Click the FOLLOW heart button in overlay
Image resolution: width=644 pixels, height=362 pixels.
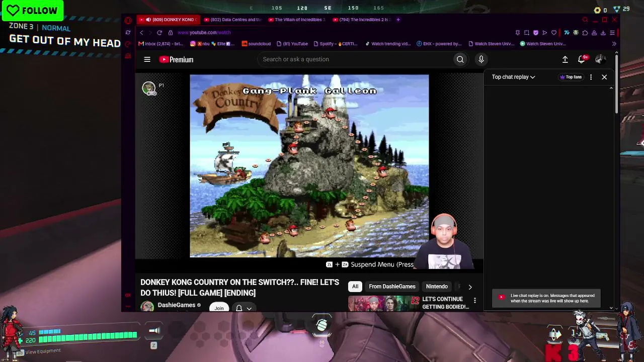33,11
